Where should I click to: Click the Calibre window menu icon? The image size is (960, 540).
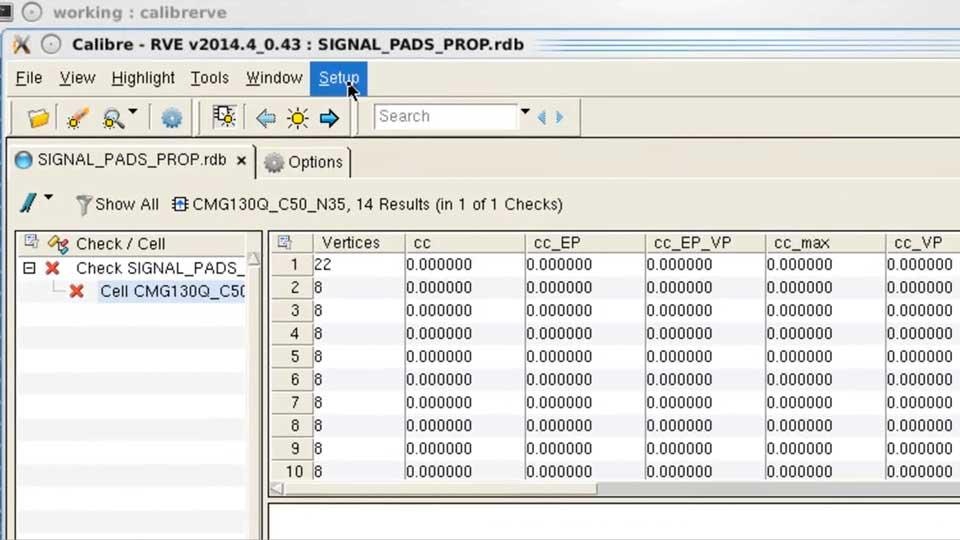(x=21, y=44)
